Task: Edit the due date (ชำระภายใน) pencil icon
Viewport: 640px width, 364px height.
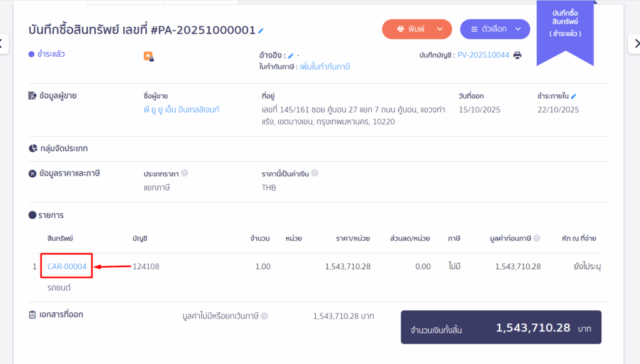Action: (573, 96)
